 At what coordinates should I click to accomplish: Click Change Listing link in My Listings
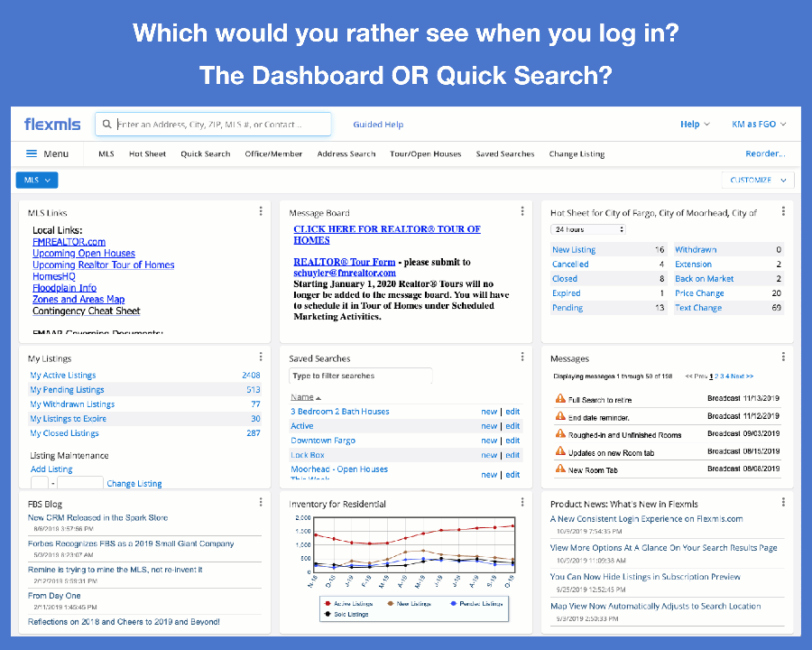[x=134, y=484]
